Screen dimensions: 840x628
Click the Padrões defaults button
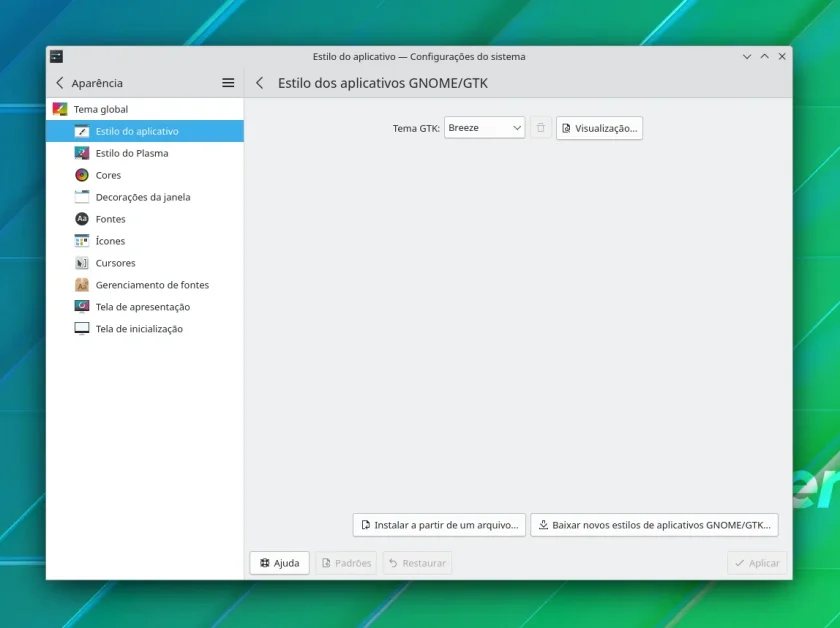click(346, 563)
